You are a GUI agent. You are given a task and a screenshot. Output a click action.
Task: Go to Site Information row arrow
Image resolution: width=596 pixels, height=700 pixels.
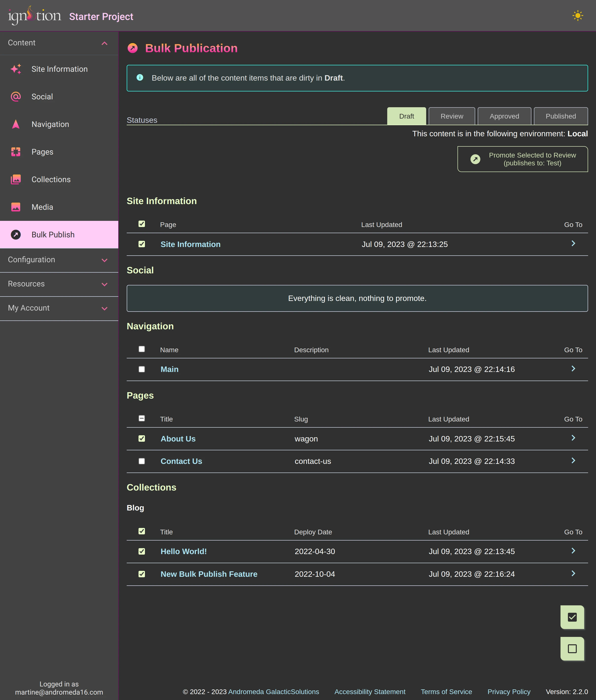tap(573, 244)
